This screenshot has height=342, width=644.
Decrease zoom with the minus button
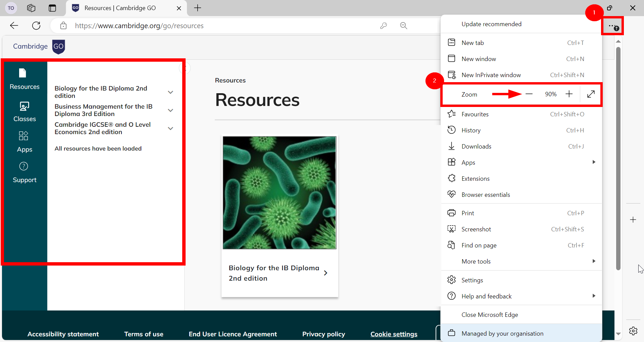point(529,94)
